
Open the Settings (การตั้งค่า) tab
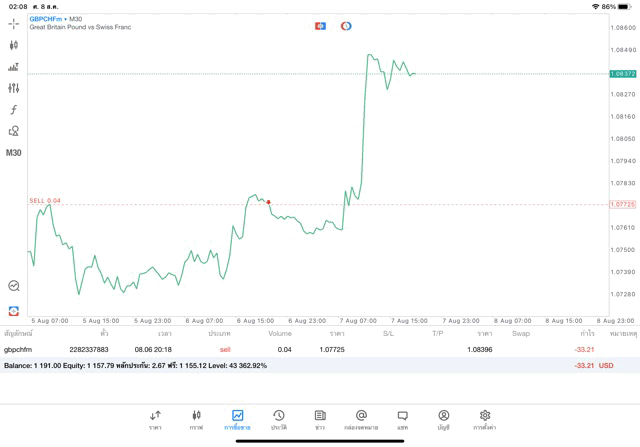tap(485, 418)
